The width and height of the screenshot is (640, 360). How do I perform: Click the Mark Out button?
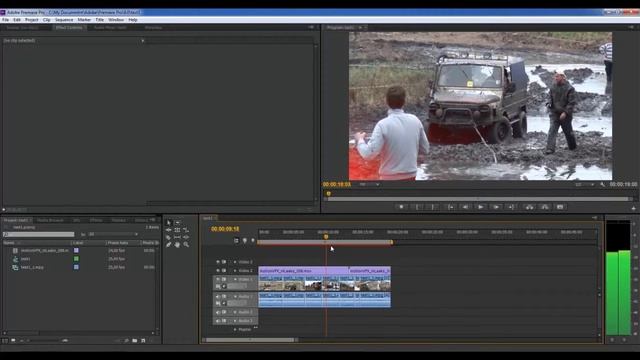433,207
